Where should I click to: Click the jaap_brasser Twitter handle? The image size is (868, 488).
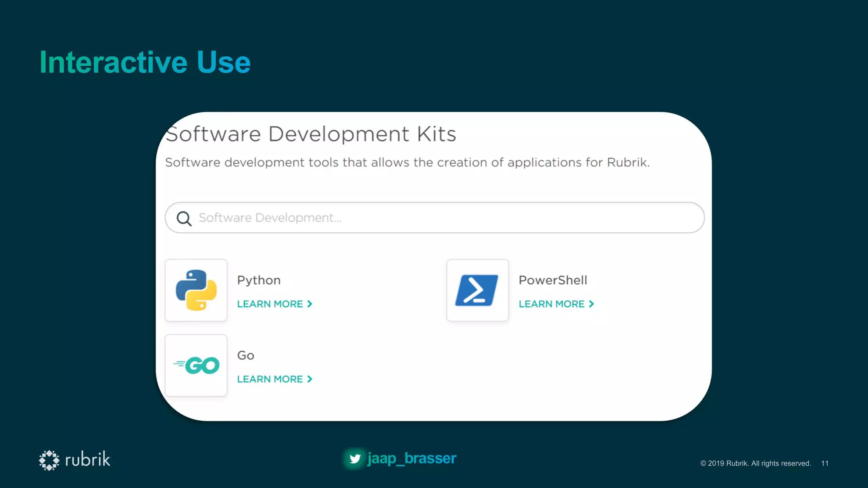tap(412, 458)
